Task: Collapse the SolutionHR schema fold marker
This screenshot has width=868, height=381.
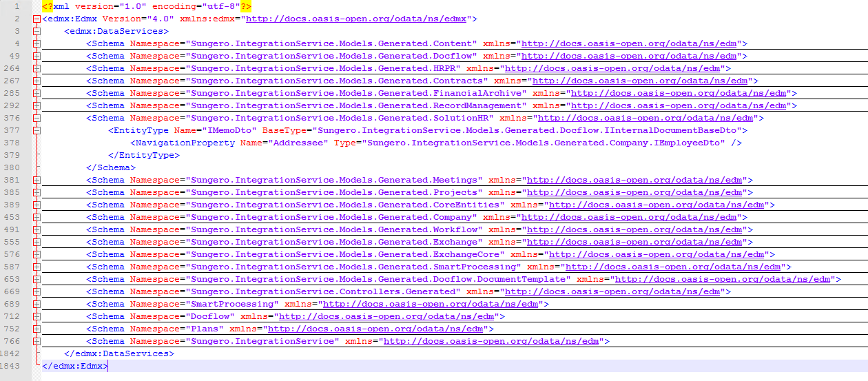Action: point(37,119)
